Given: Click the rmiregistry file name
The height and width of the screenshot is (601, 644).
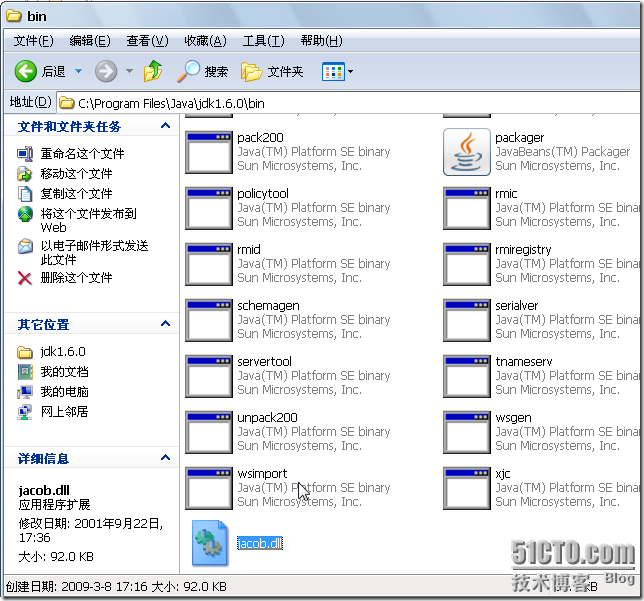Looking at the screenshot, I should (523, 249).
